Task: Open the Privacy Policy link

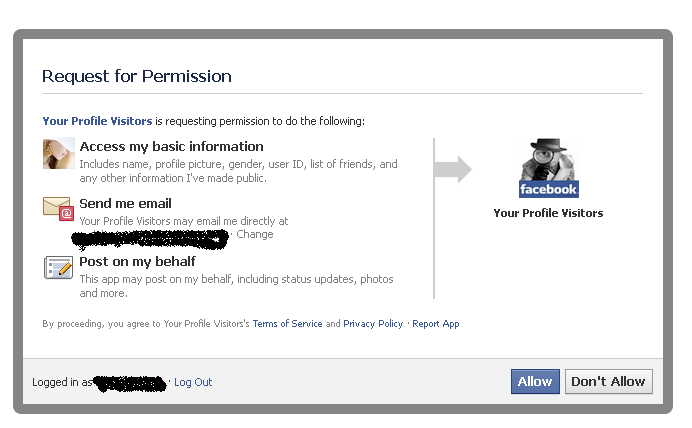Action: (373, 324)
